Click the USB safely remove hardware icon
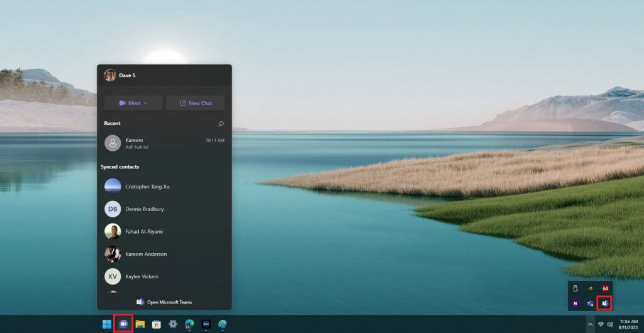The height and width of the screenshot is (333, 644). (x=575, y=288)
